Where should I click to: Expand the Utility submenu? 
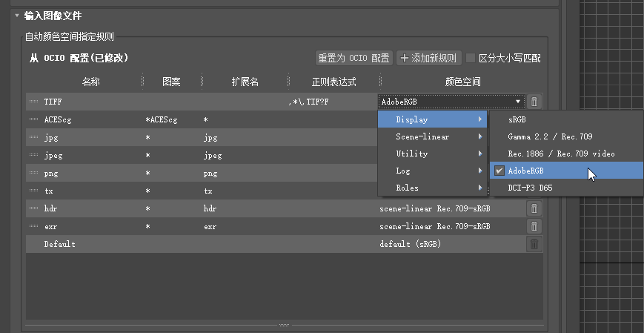point(433,154)
